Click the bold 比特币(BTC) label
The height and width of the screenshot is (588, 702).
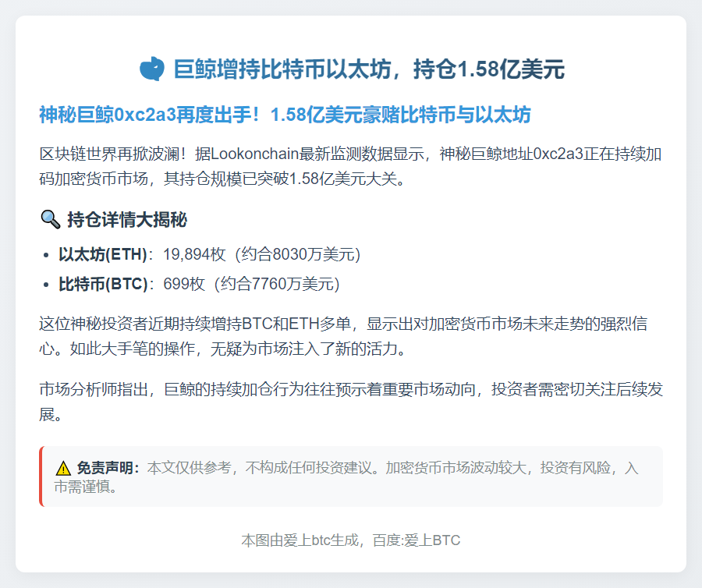(x=103, y=284)
